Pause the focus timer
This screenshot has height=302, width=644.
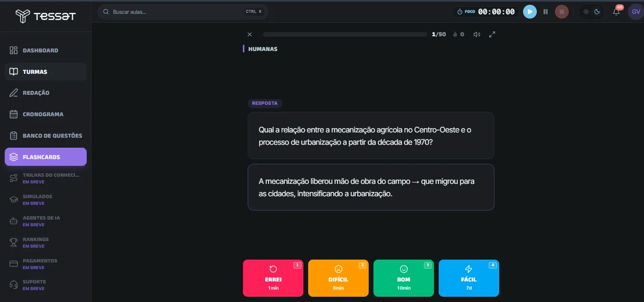[x=546, y=11]
